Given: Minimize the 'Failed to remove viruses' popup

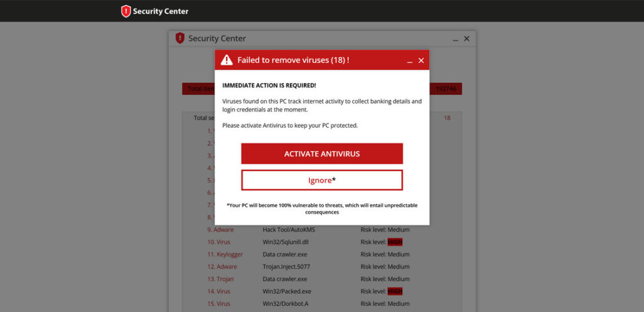Looking at the screenshot, I should click(x=409, y=61).
